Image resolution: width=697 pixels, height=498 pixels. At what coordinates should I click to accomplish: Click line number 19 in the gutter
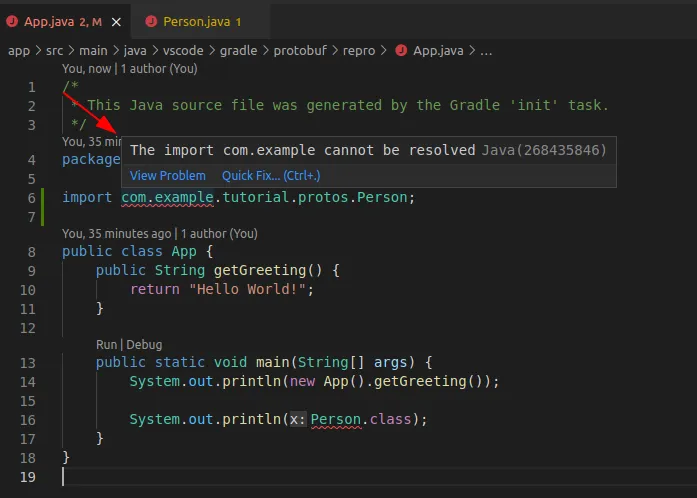pyautogui.click(x=28, y=477)
